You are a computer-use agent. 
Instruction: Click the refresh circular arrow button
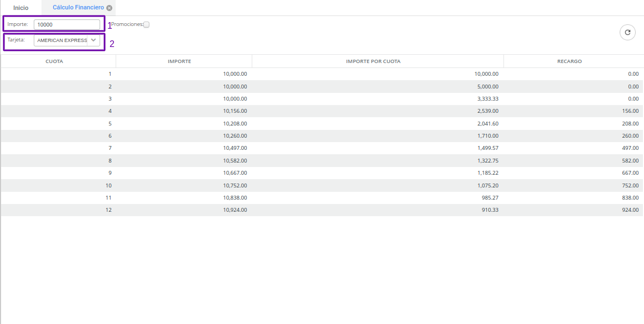tap(627, 33)
